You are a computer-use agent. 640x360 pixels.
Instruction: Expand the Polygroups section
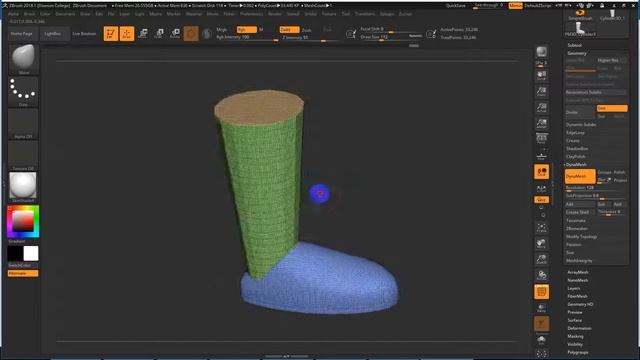(578, 352)
